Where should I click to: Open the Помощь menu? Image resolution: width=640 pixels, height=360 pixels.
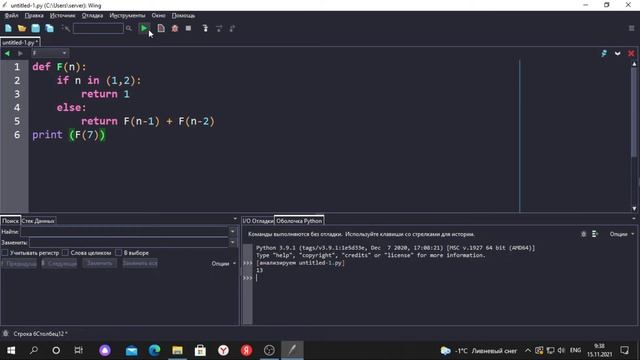pos(183,16)
